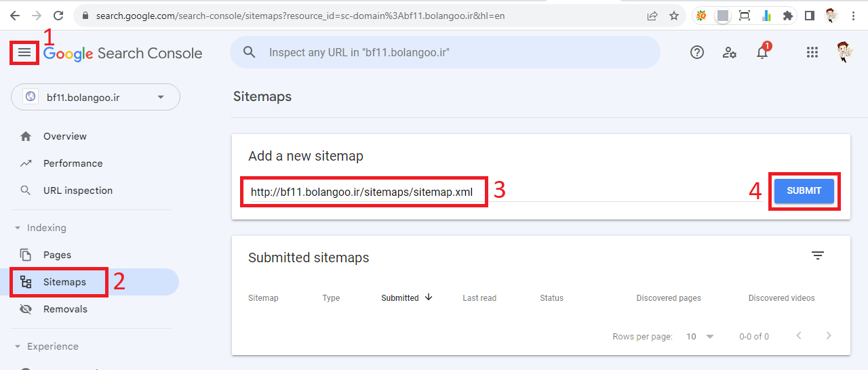Open Users and permissions settings icon
Viewport: 868px width, 370px height.
click(x=730, y=52)
